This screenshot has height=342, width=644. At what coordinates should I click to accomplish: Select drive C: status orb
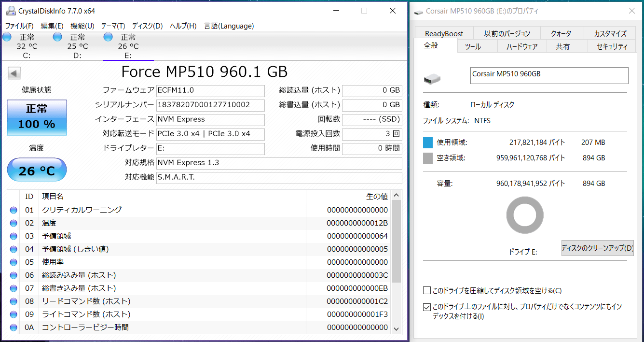[7, 37]
